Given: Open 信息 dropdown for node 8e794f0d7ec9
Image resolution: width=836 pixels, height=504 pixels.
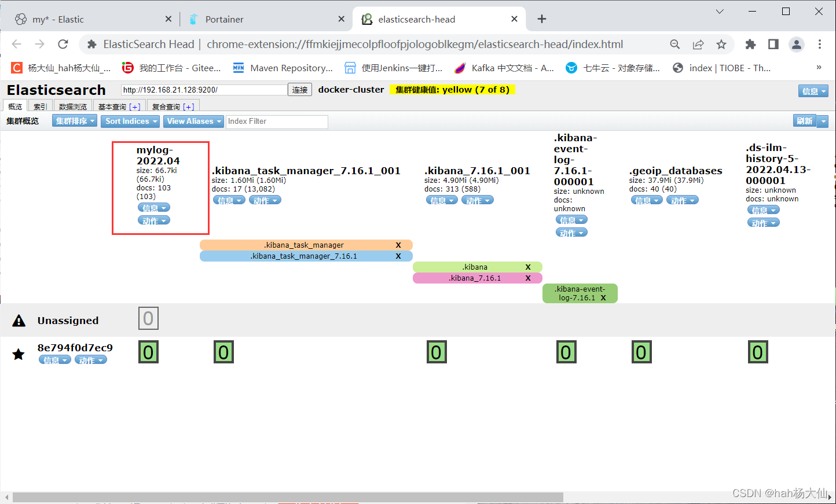Looking at the screenshot, I should (x=55, y=360).
